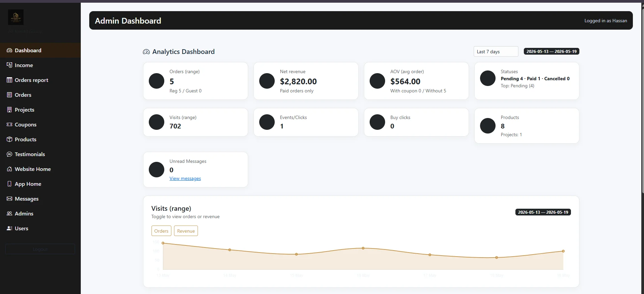Click the Buy clicks card circle icon

click(377, 122)
